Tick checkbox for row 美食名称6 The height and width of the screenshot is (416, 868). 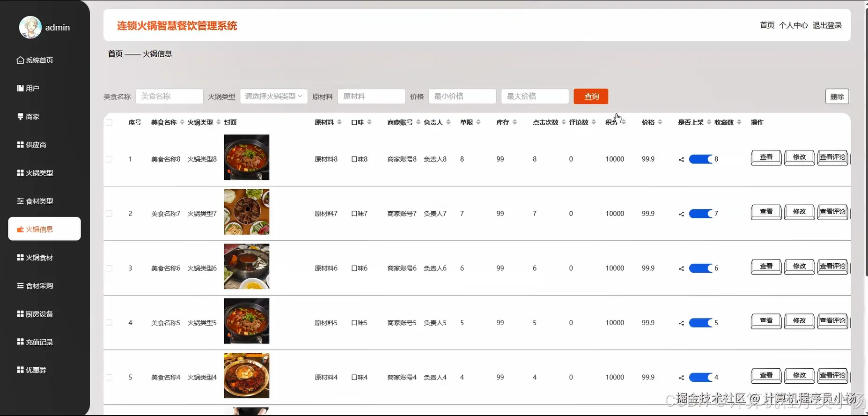109,268
